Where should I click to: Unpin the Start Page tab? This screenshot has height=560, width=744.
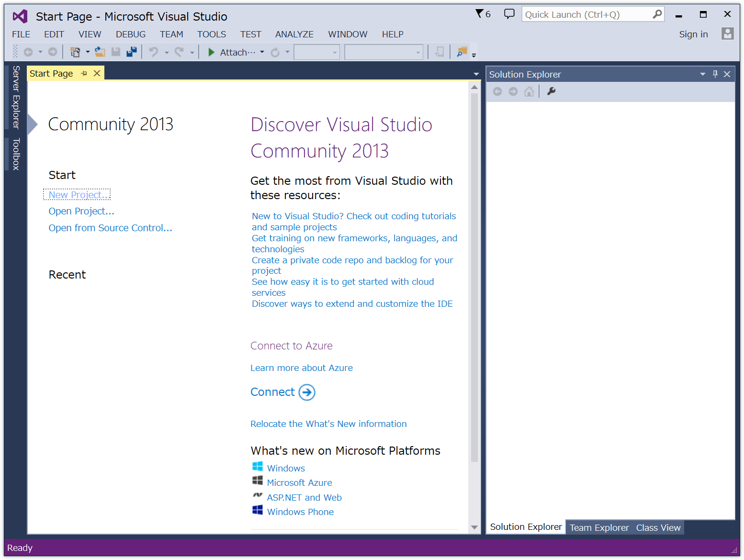tap(84, 73)
